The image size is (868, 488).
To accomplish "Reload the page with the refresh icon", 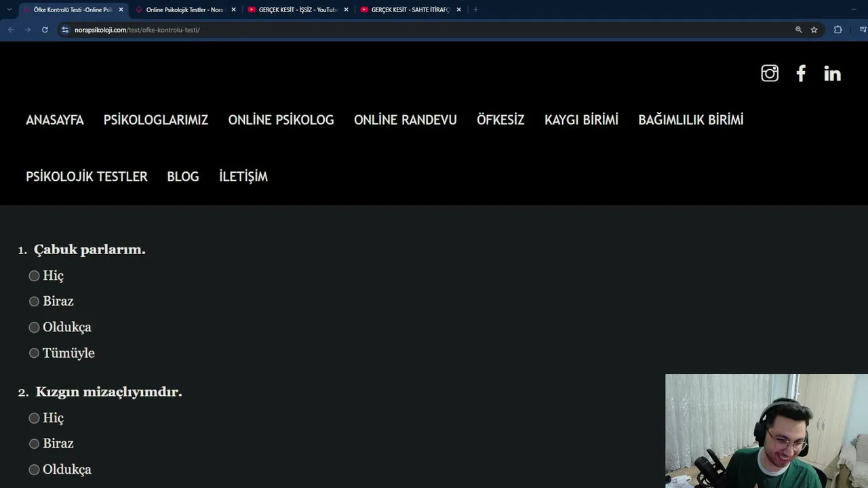I will tap(45, 30).
